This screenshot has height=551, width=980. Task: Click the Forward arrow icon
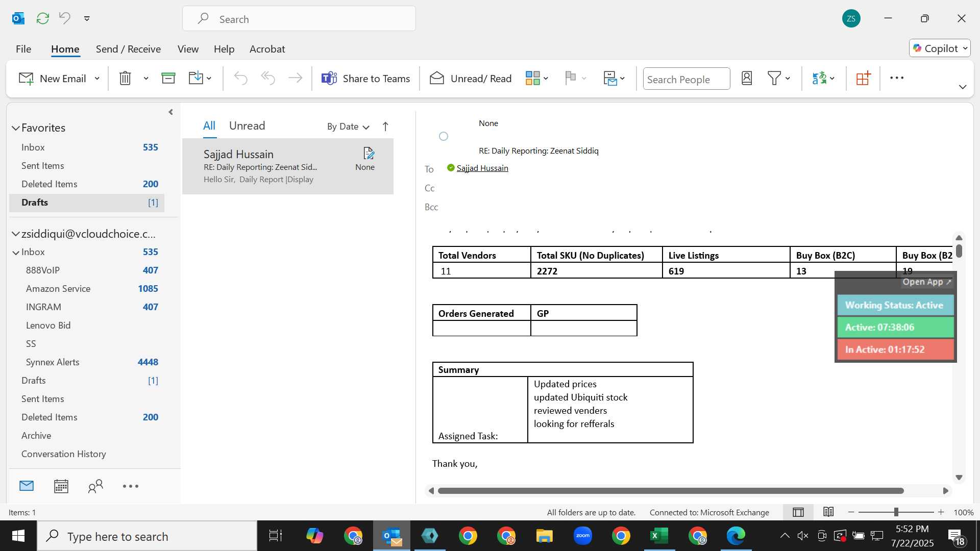[295, 78]
